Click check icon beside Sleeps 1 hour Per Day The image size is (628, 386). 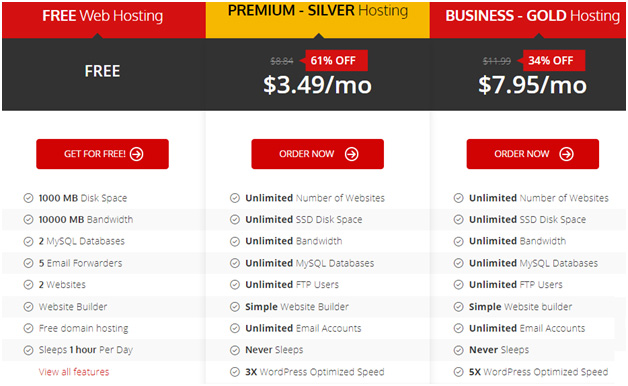[x=28, y=350]
